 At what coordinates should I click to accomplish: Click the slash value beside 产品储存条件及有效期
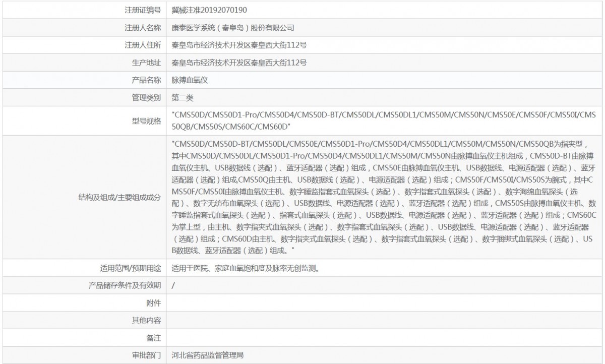pyautogui.click(x=173, y=285)
